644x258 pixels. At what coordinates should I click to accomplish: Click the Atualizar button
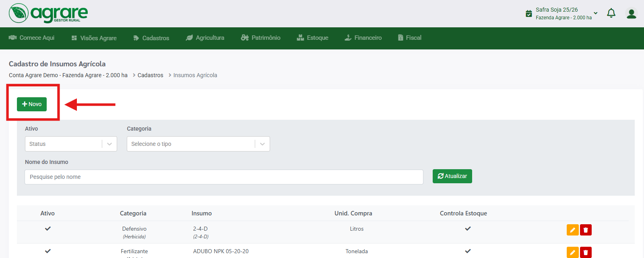tap(452, 176)
